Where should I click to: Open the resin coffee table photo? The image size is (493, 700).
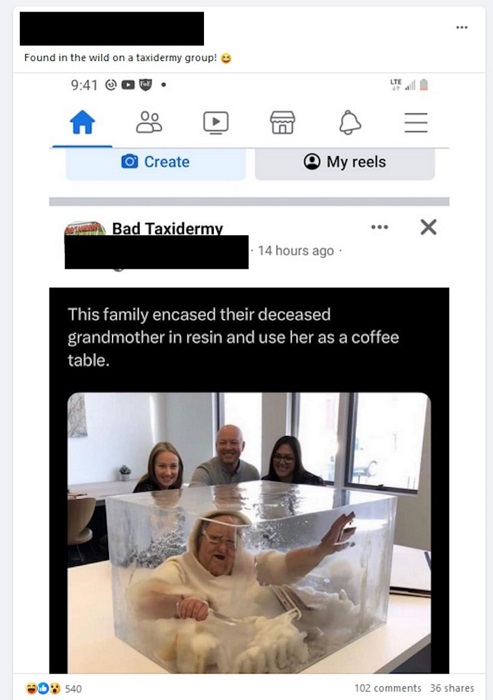(249, 533)
